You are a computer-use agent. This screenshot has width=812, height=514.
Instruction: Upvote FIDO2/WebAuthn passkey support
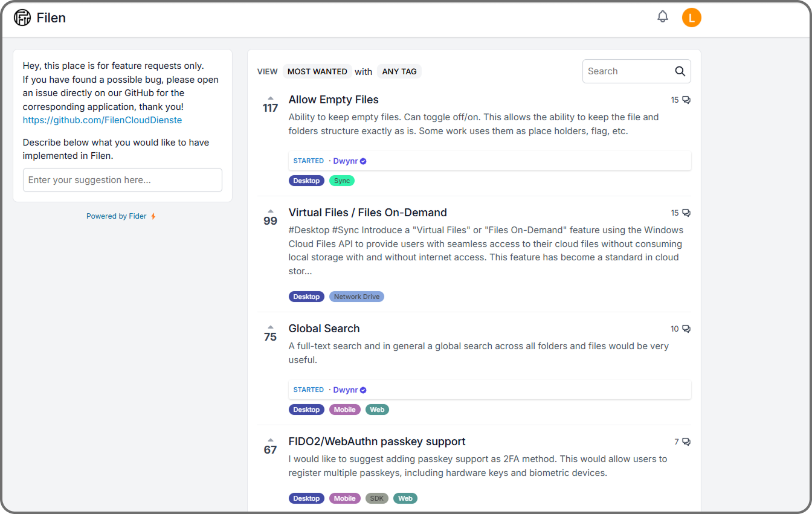point(271,440)
